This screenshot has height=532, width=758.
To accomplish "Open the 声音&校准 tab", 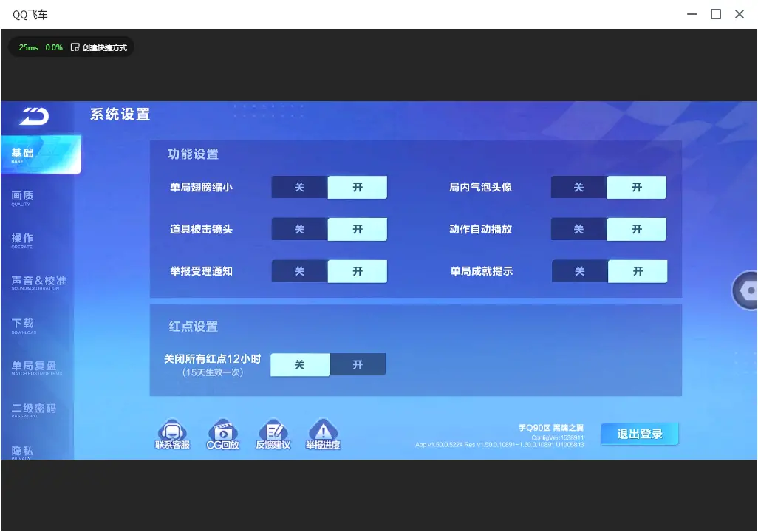I will [x=37, y=282].
